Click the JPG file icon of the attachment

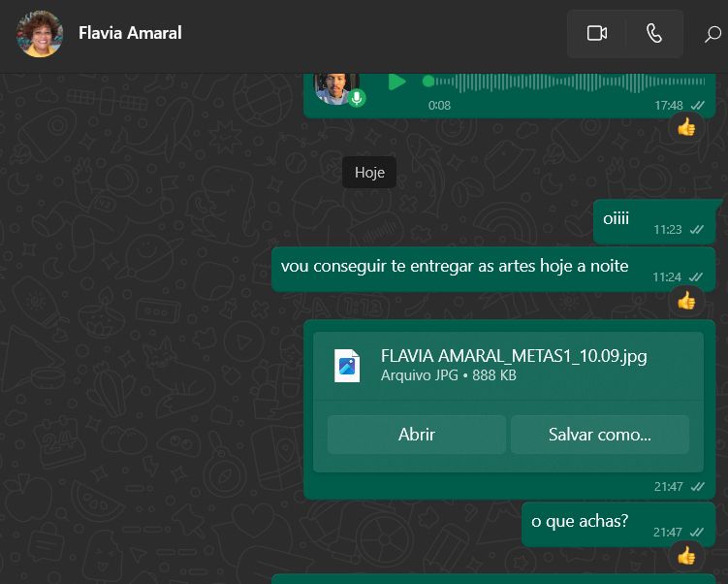pos(347,366)
